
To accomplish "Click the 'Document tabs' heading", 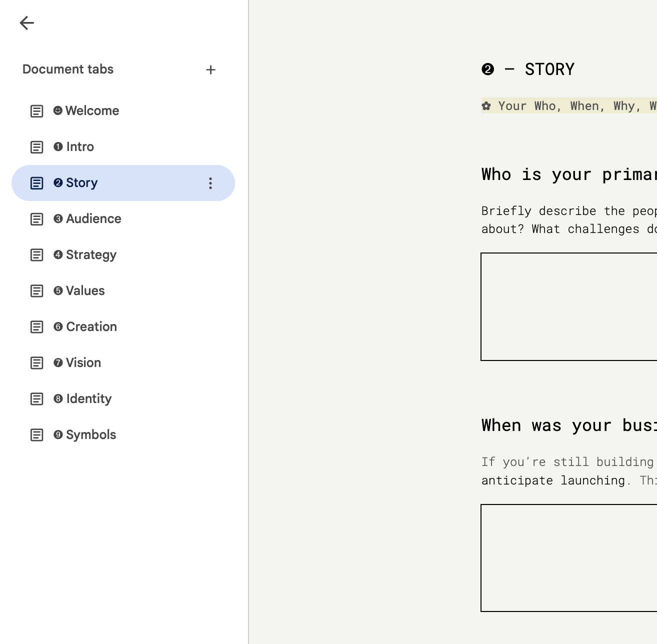I will pyautogui.click(x=68, y=69).
